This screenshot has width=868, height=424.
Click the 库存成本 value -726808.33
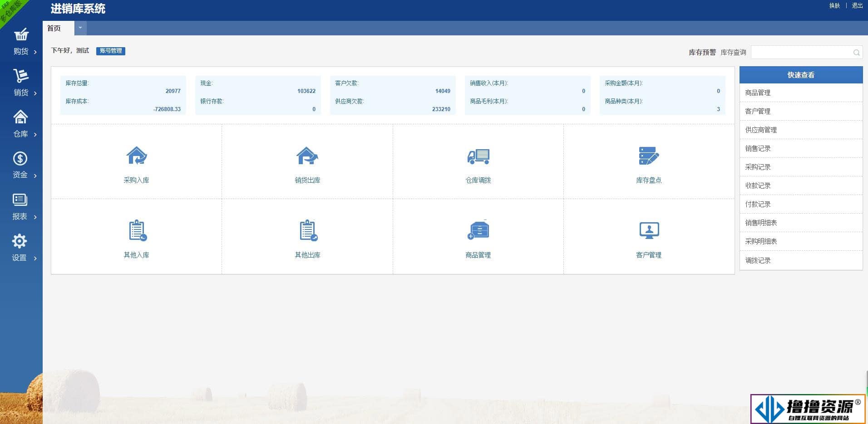(x=167, y=109)
